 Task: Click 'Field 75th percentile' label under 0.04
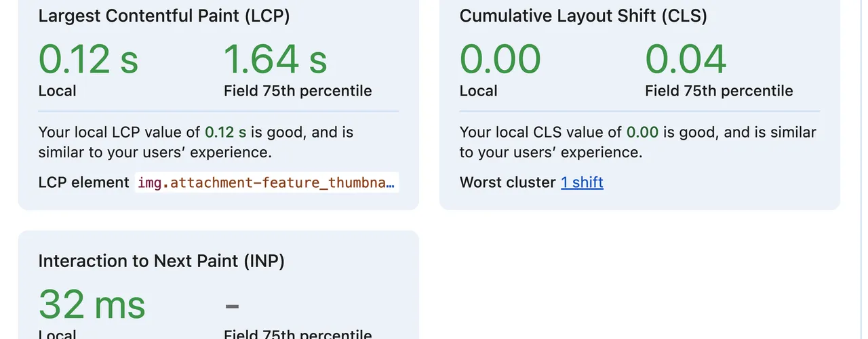click(719, 91)
